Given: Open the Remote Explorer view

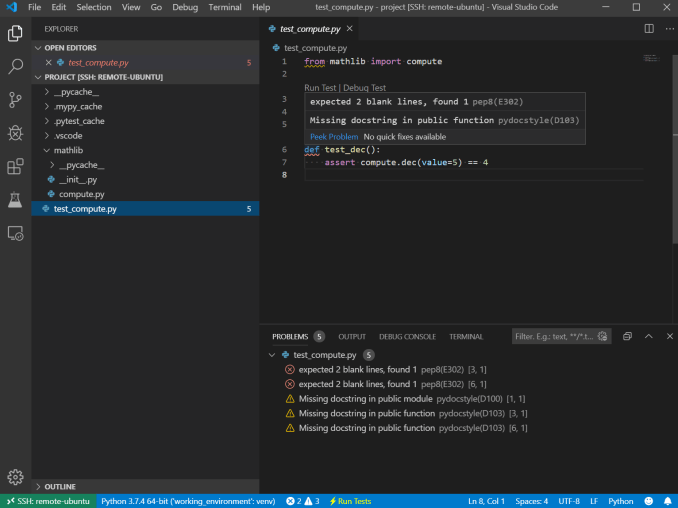Looking at the screenshot, I should [15, 233].
